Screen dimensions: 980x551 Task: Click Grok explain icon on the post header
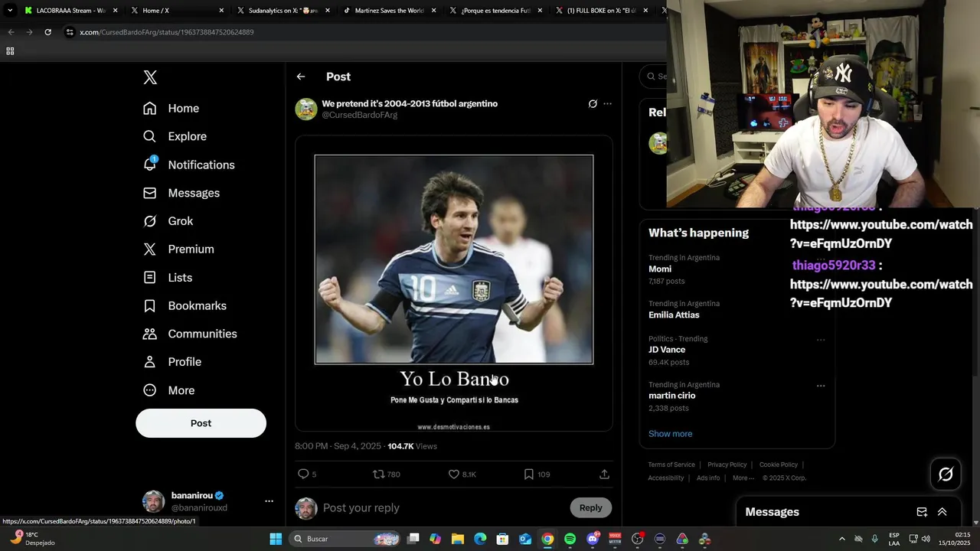coord(593,104)
